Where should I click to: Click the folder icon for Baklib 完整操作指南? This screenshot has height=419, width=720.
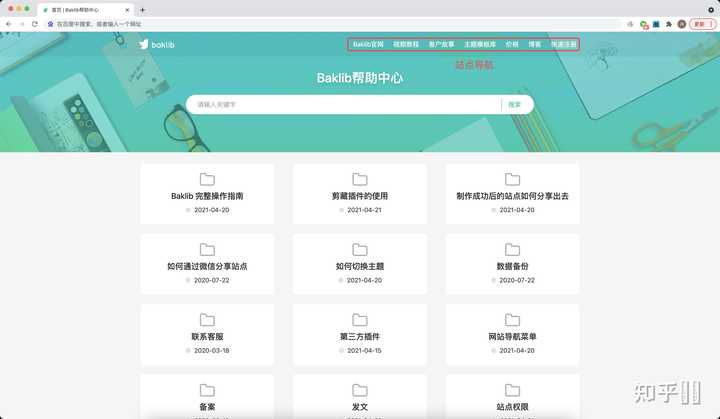coord(207,179)
